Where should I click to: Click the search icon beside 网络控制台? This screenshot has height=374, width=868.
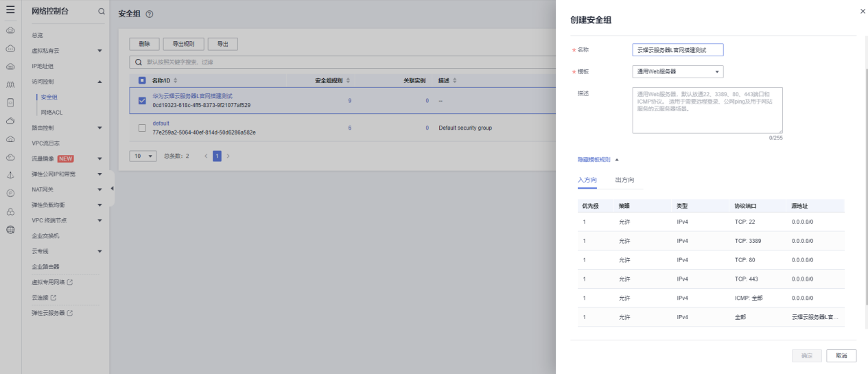[102, 12]
